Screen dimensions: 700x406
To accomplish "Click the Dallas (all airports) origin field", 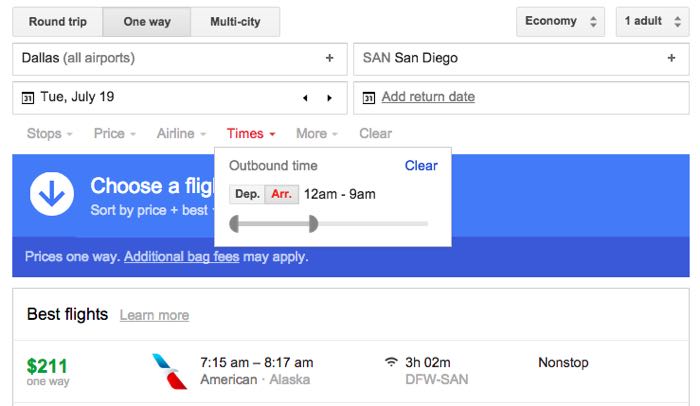I will (180, 59).
